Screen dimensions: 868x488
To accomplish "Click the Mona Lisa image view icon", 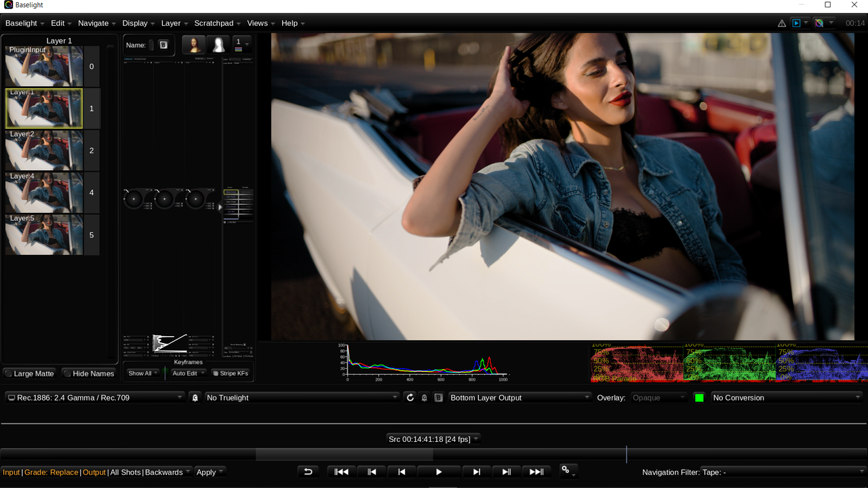I will tap(194, 45).
